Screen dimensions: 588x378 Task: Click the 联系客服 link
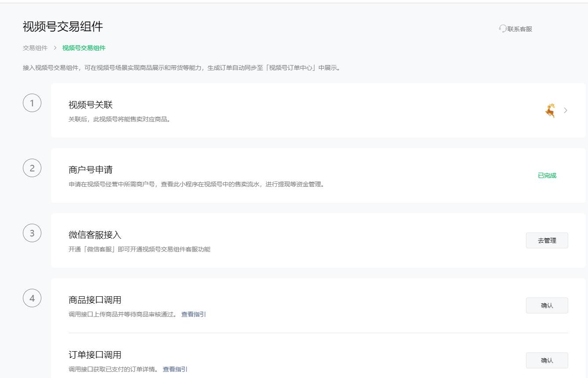(520, 29)
